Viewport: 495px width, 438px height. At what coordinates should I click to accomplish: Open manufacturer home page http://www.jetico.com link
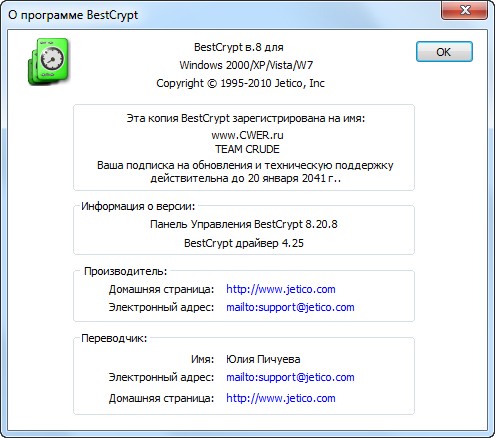281,289
